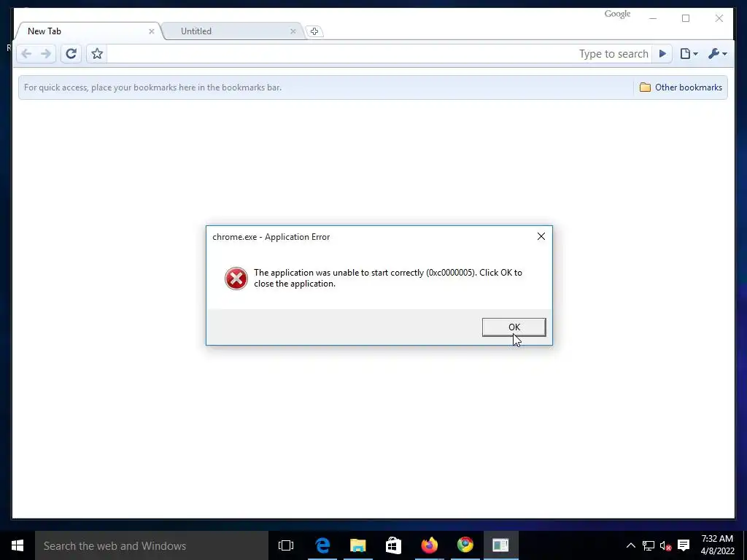Open the network status tray icon
The image size is (747, 560).
tap(649, 545)
